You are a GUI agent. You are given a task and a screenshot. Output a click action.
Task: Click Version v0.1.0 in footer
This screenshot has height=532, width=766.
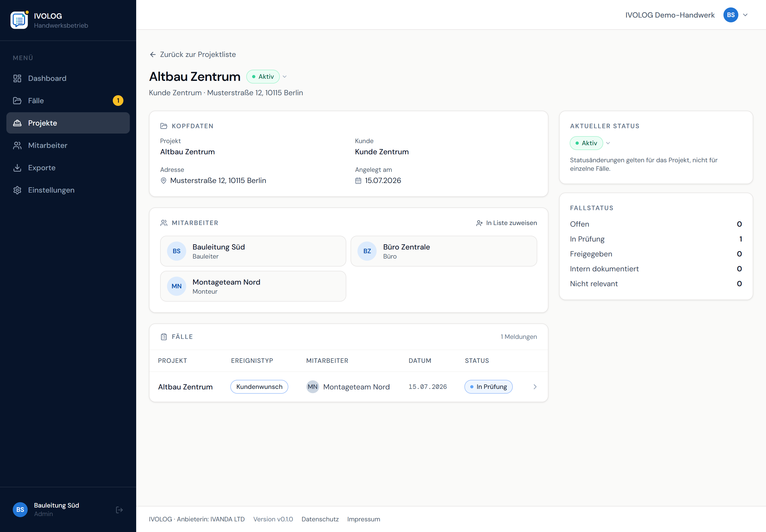273,519
